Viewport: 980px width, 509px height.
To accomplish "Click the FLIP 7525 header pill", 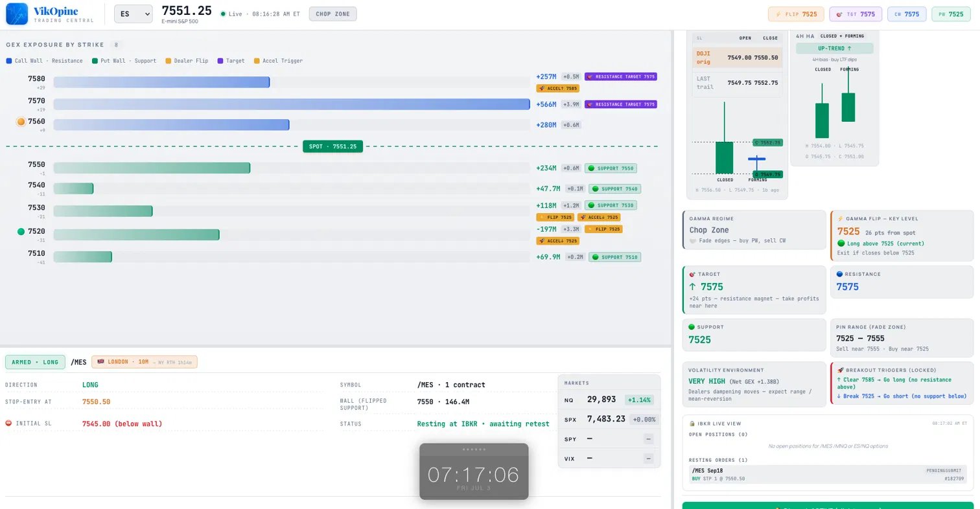I will coord(796,14).
